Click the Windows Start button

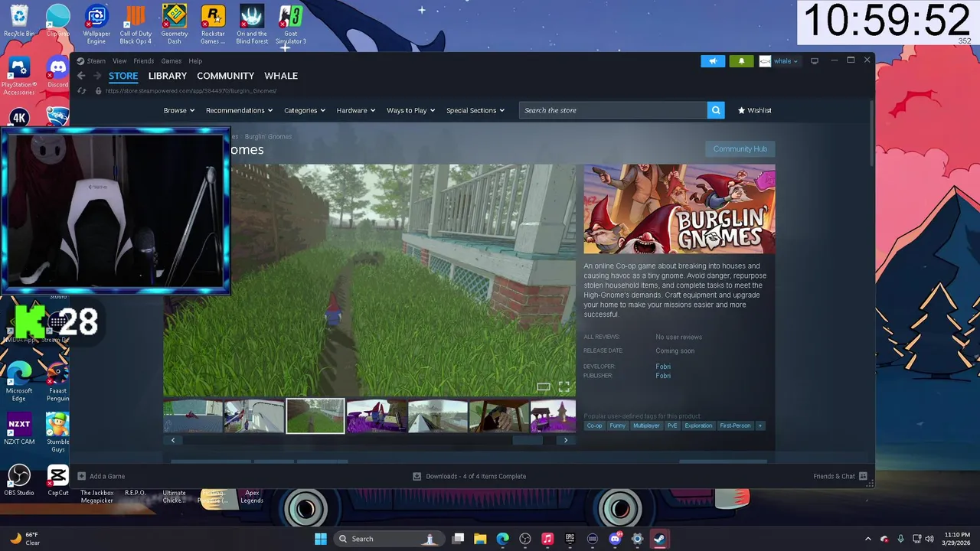[321, 539]
